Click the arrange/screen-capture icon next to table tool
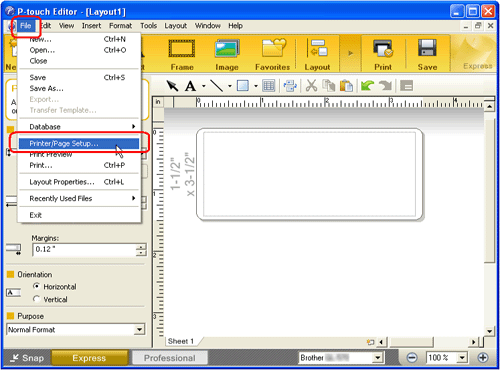Image resolution: width=500 pixels, height=370 pixels. (290, 86)
